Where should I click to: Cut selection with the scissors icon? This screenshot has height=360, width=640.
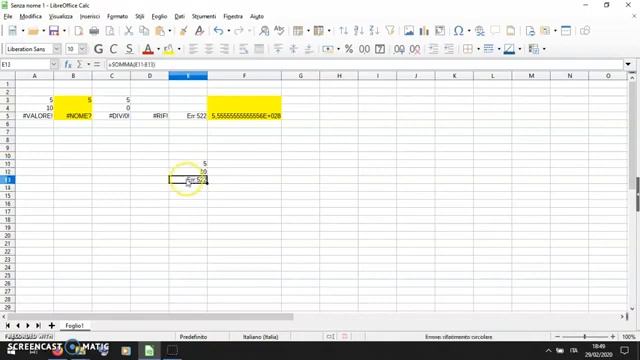[129, 31]
